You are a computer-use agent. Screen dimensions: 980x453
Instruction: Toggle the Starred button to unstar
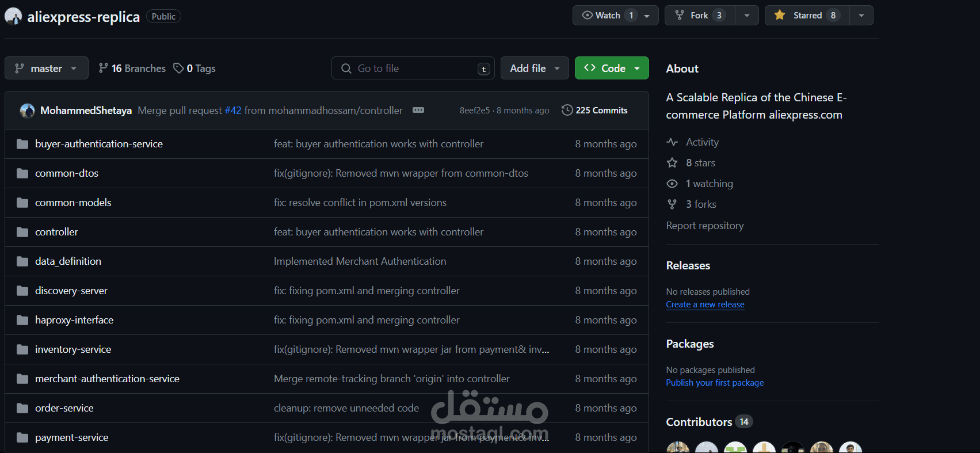click(x=807, y=16)
